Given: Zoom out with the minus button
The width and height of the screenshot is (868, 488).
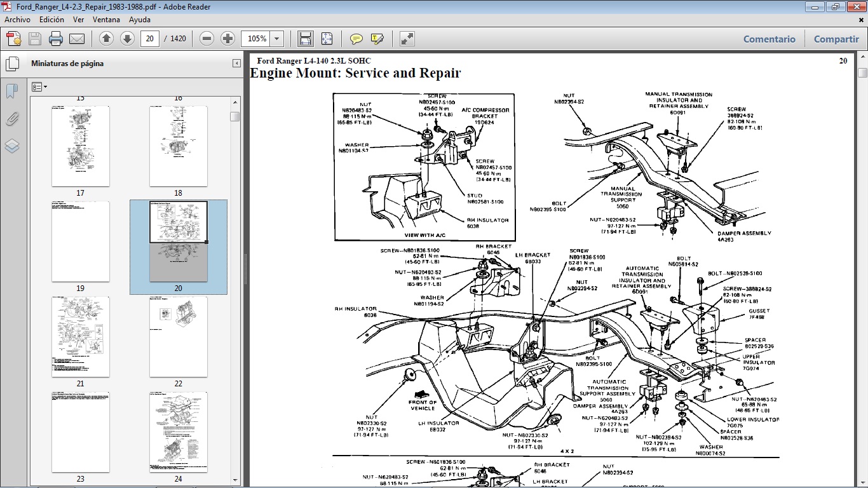Looking at the screenshot, I should tap(207, 39).
